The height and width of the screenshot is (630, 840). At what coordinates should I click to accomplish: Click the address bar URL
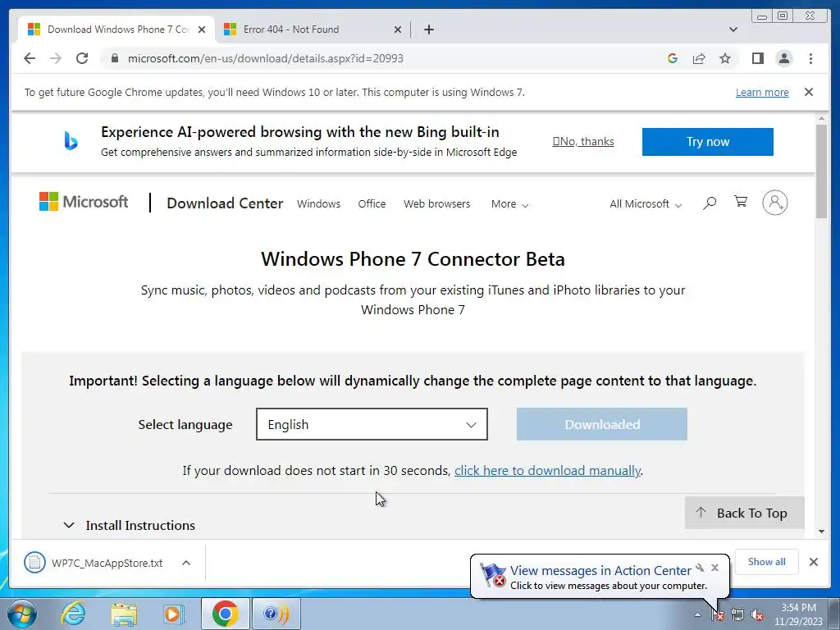[265, 58]
